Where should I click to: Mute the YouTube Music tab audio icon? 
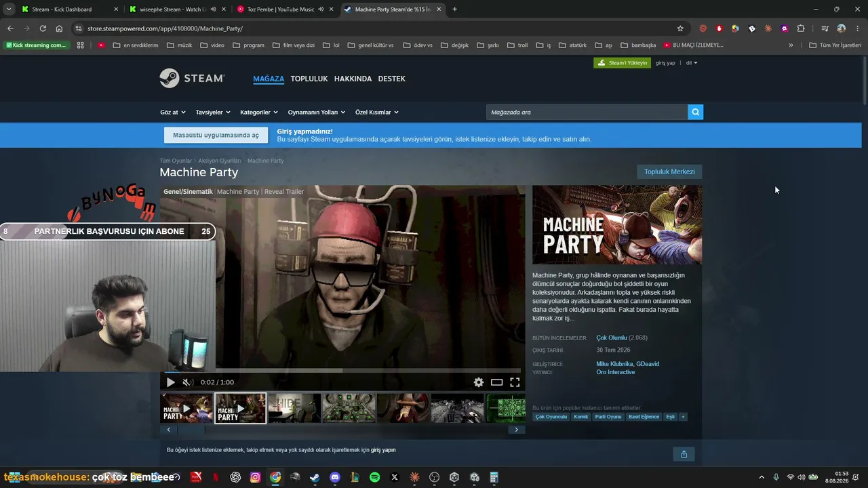[x=321, y=9]
